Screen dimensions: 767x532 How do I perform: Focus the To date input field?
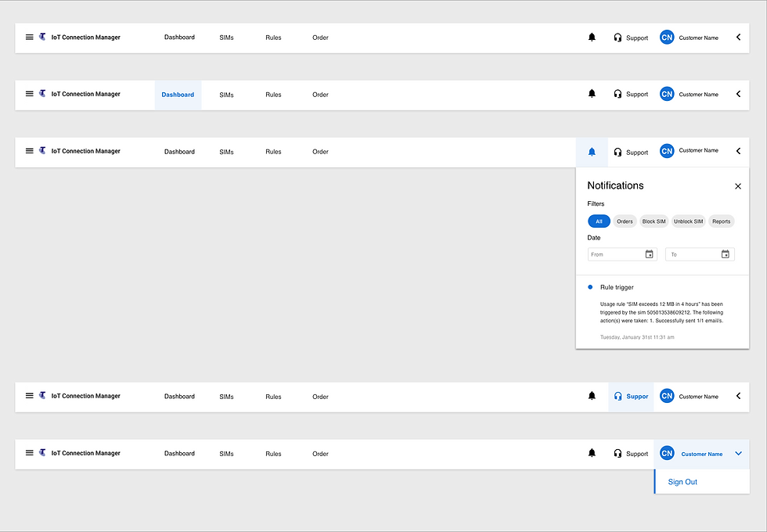pos(700,254)
